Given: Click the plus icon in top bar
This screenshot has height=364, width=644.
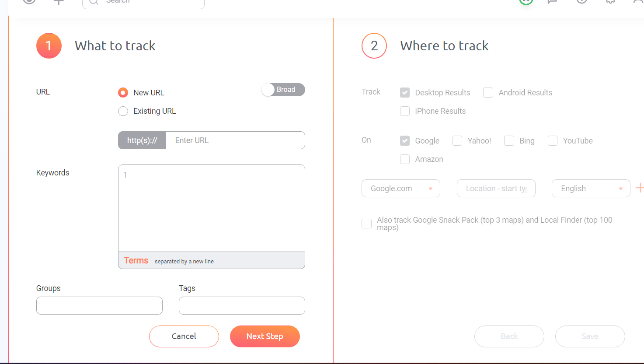Looking at the screenshot, I should [59, 2].
